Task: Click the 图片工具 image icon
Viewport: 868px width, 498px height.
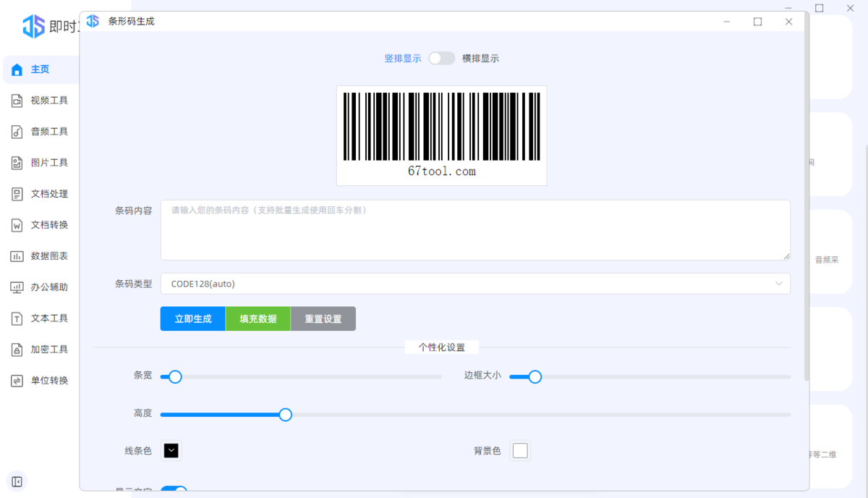Action: [x=17, y=164]
